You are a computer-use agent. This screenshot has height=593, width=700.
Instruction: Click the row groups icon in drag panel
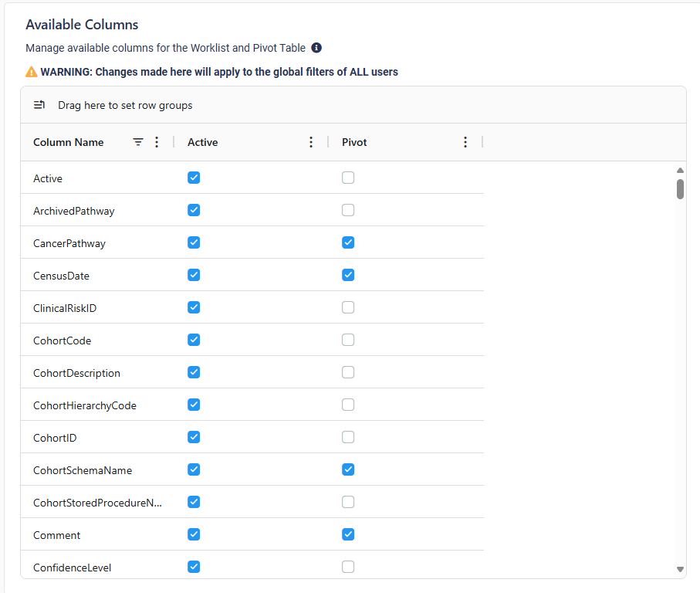(x=39, y=105)
